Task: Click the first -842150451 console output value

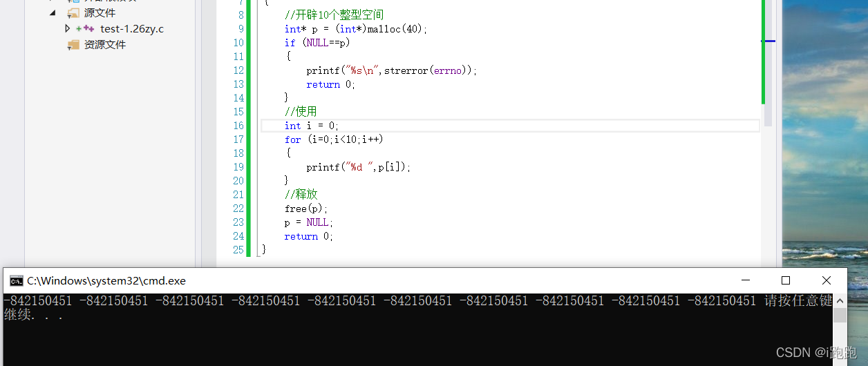Action: coord(37,301)
